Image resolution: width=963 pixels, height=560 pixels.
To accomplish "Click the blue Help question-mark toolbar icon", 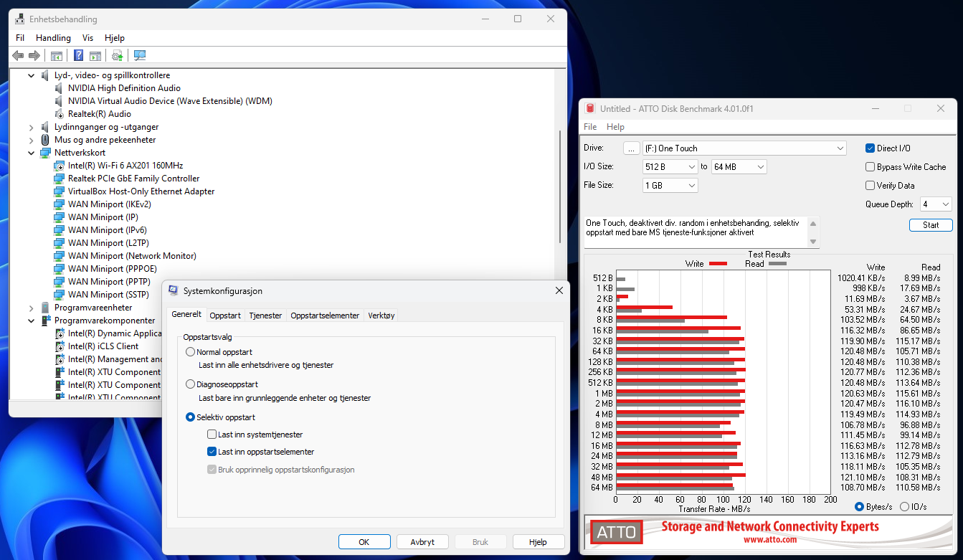I will [78, 55].
